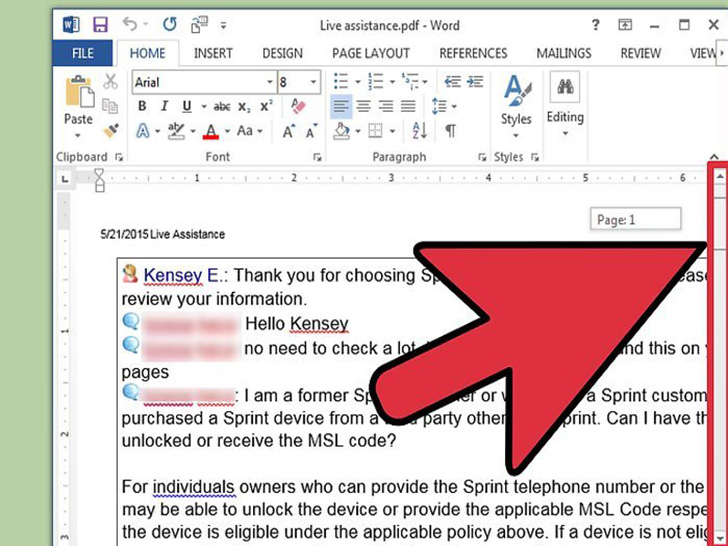Open font name dropdown arrow
The height and width of the screenshot is (546, 728).
[x=270, y=82]
